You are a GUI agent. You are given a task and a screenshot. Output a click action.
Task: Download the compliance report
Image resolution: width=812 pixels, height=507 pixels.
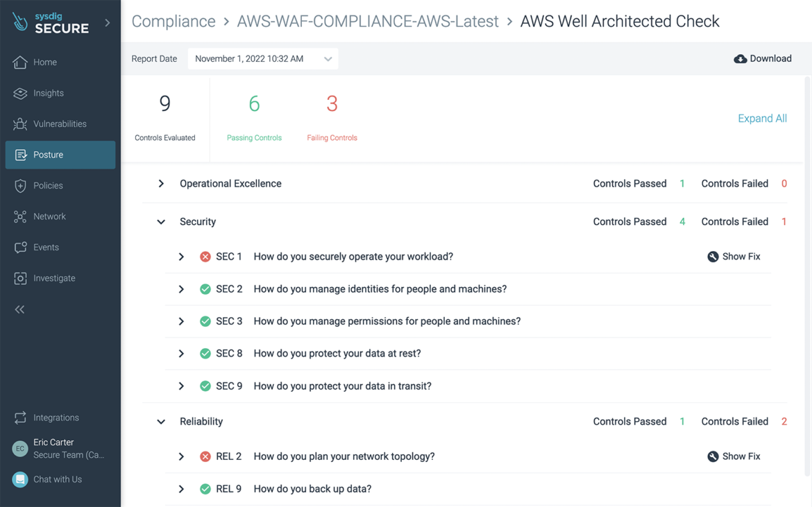[763, 58]
